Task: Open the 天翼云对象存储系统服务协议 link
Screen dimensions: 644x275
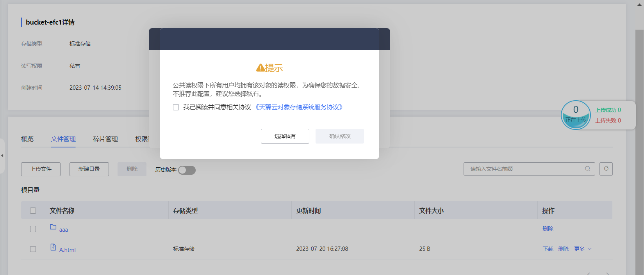Action: tap(299, 107)
